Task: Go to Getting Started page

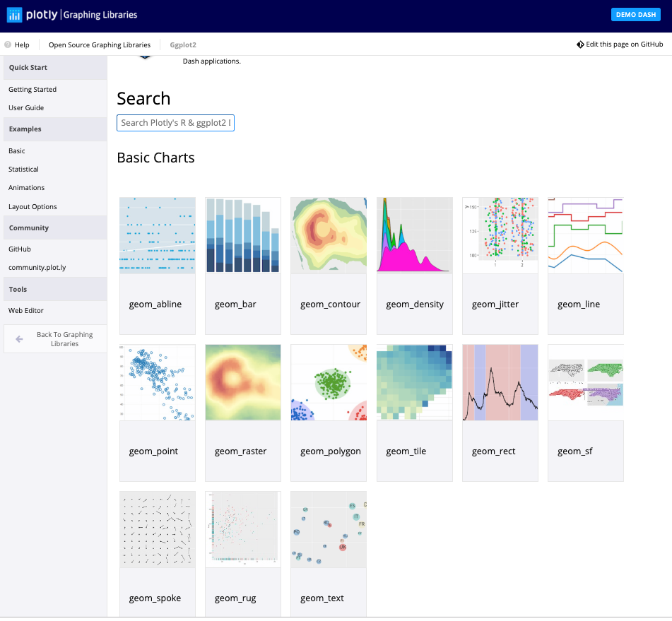Action: tap(33, 90)
